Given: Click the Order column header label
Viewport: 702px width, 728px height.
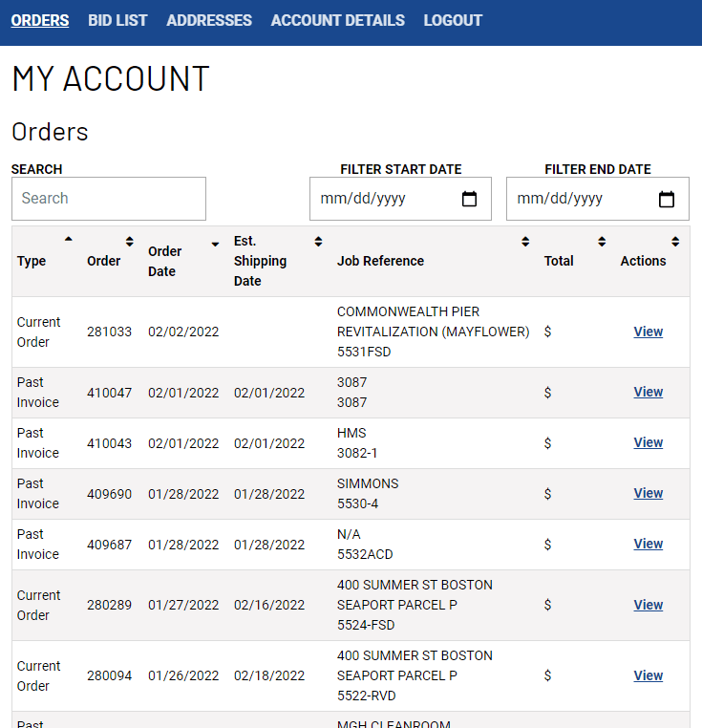Looking at the screenshot, I should [x=103, y=261].
